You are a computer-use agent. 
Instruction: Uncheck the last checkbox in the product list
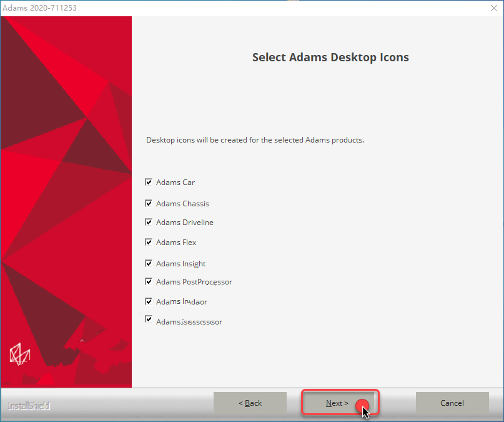149,319
